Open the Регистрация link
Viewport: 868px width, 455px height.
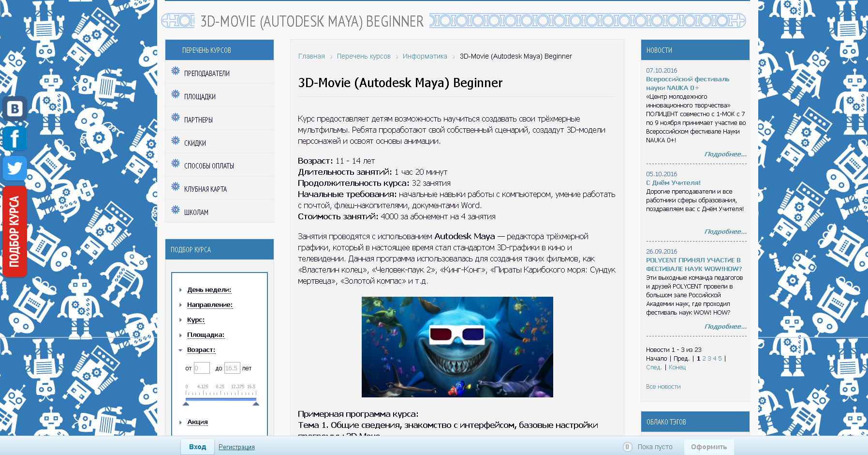pyautogui.click(x=236, y=447)
